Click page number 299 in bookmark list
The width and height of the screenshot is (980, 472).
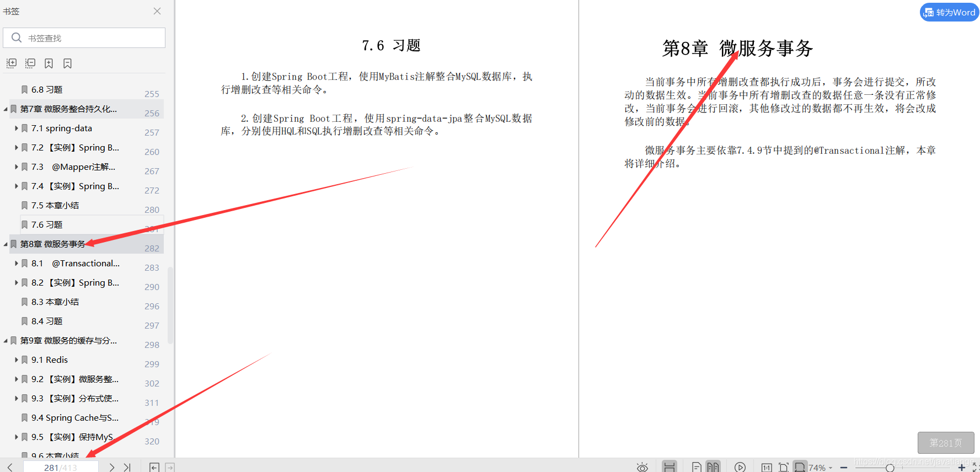tap(152, 364)
